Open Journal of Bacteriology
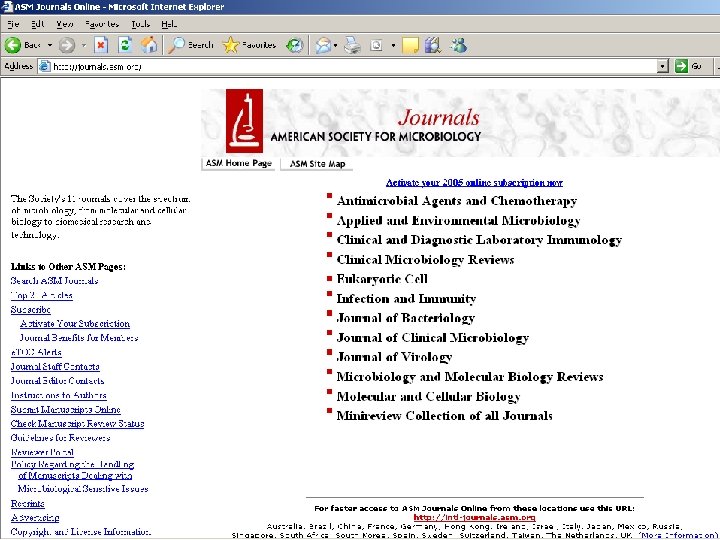Viewport: 720px width, 540px height. point(405,318)
